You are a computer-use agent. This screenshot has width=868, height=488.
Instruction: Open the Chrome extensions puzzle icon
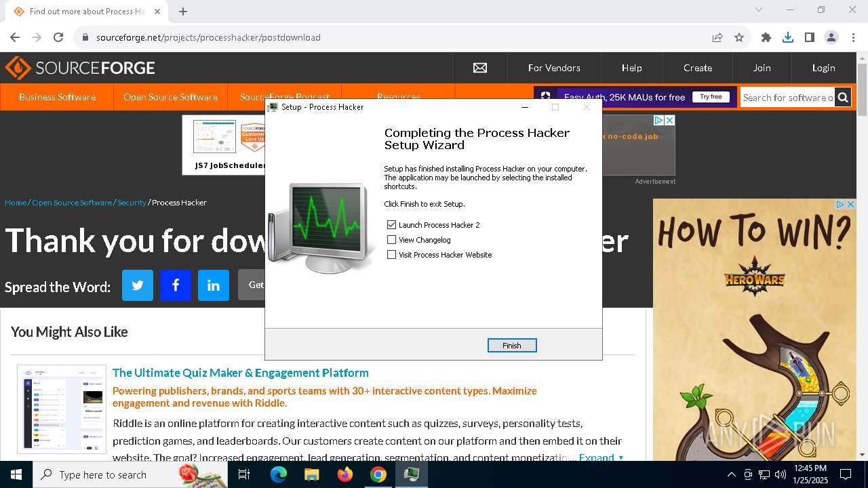(x=766, y=37)
